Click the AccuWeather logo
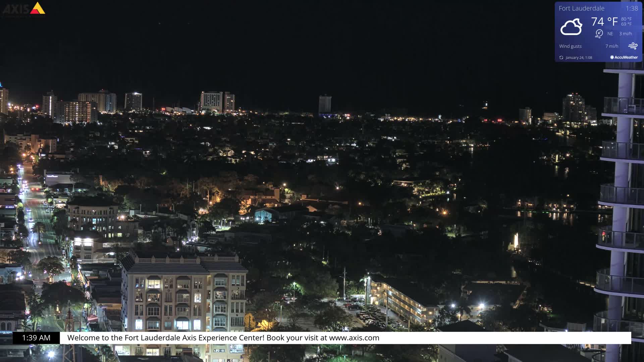The width and height of the screenshot is (644, 362). pyautogui.click(x=624, y=57)
